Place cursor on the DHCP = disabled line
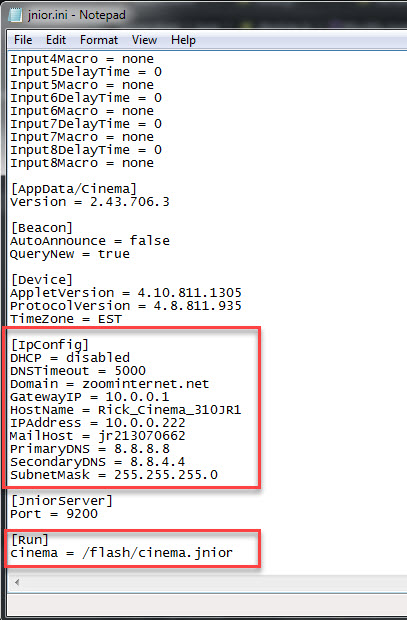Image resolution: width=407 pixels, height=620 pixels. click(70, 358)
